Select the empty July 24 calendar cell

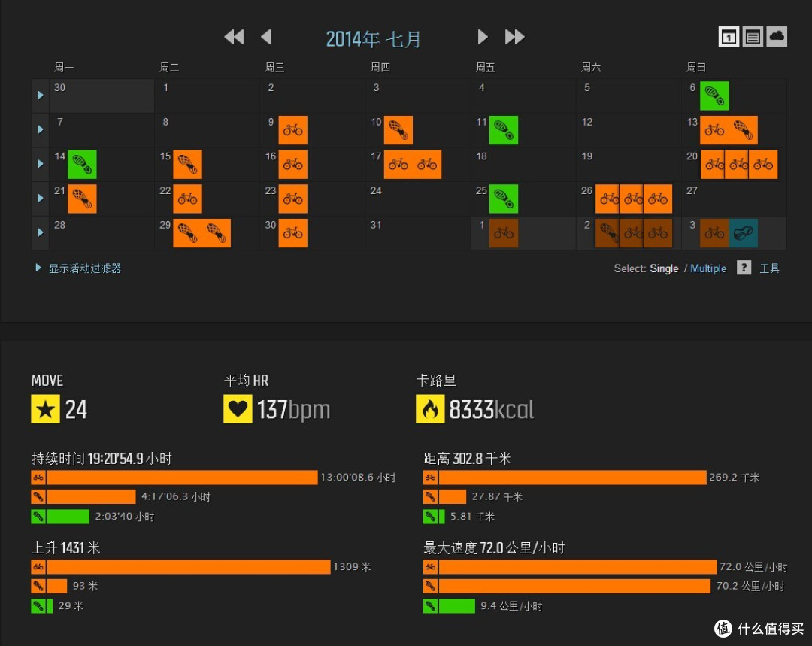(418, 199)
